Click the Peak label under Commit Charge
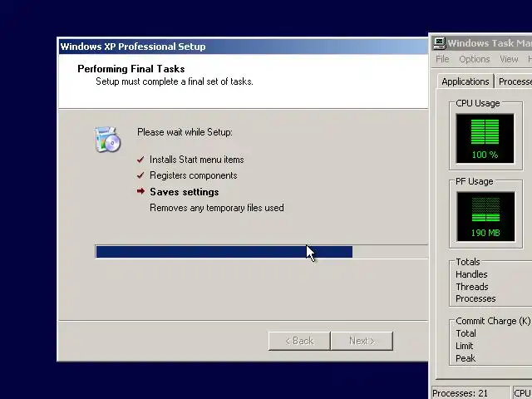The width and height of the screenshot is (532, 399). click(465, 358)
